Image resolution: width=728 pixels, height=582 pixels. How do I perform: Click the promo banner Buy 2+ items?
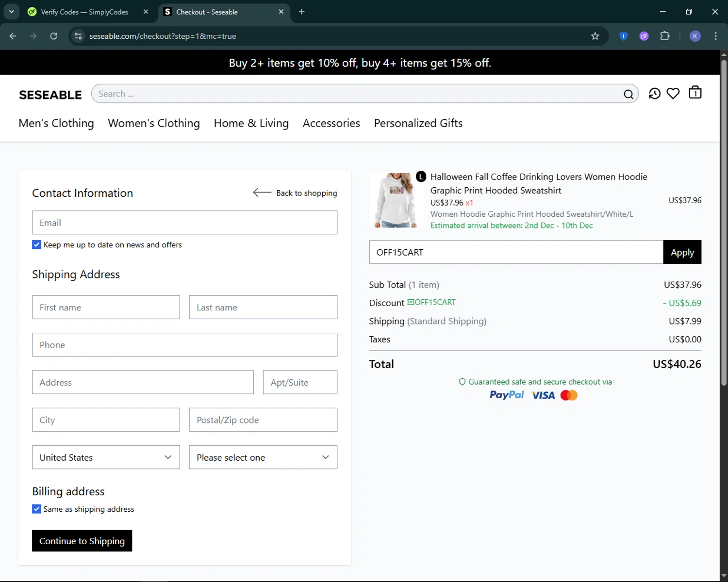coord(360,63)
